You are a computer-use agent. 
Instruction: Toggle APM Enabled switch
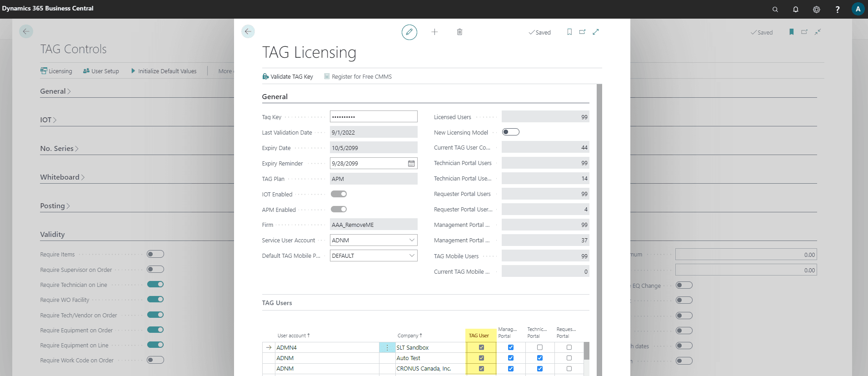pyautogui.click(x=339, y=209)
